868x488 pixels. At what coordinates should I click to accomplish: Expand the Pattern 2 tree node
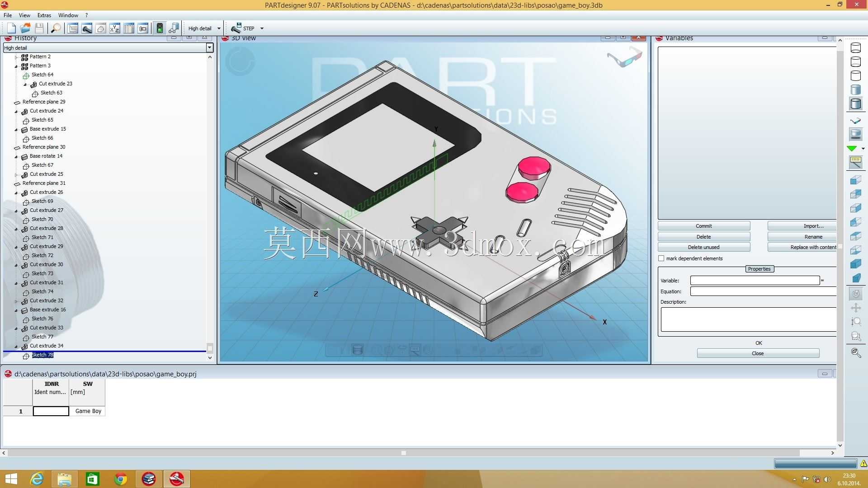click(x=17, y=57)
